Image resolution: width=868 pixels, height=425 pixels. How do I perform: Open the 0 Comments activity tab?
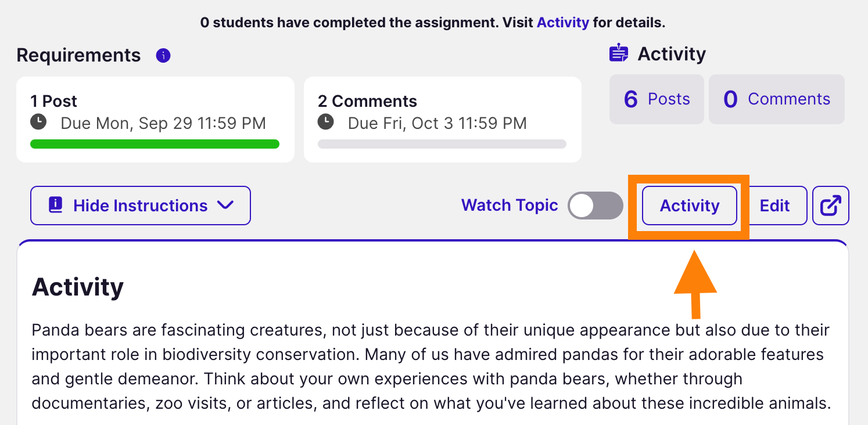click(x=776, y=99)
